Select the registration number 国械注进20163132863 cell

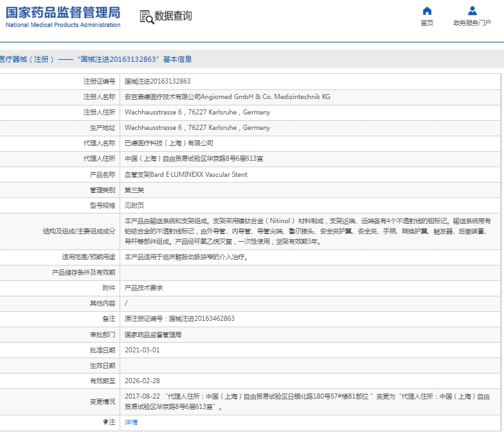tap(157, 81)
